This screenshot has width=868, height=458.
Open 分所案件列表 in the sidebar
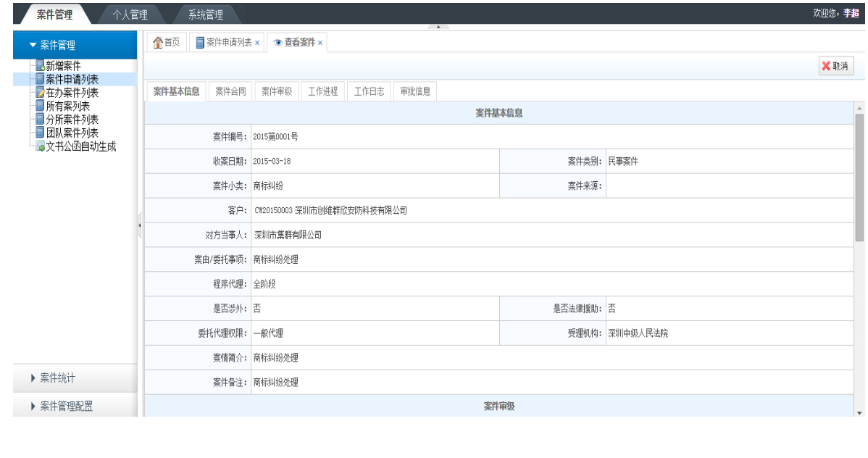coord(72,119)
